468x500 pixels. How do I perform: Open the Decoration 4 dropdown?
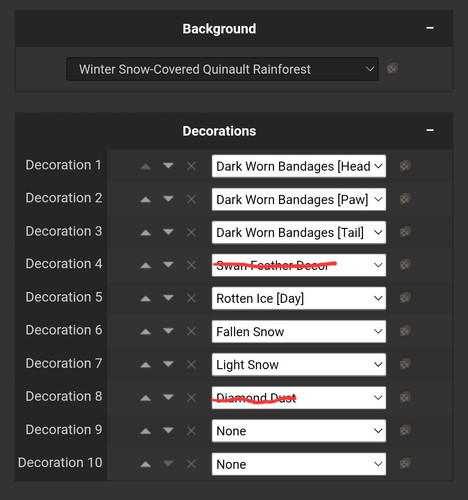pos(299,265)
